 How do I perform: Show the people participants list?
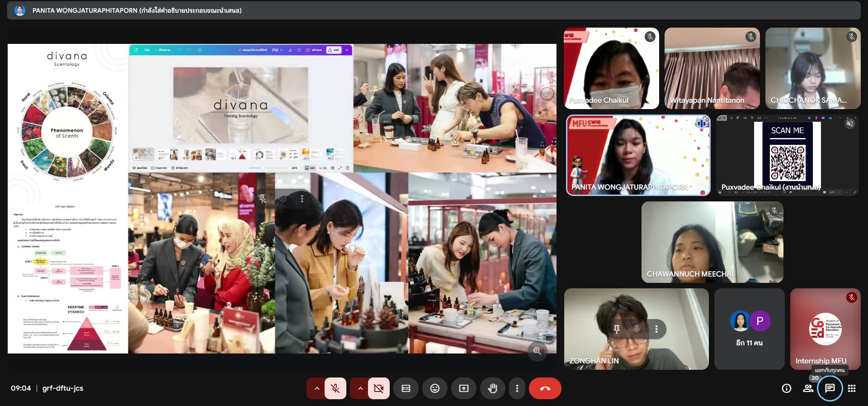point(808,388)
